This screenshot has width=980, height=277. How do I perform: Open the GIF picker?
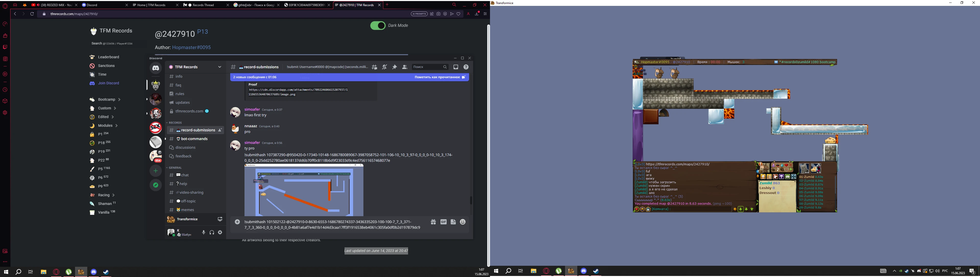[444, 222]
